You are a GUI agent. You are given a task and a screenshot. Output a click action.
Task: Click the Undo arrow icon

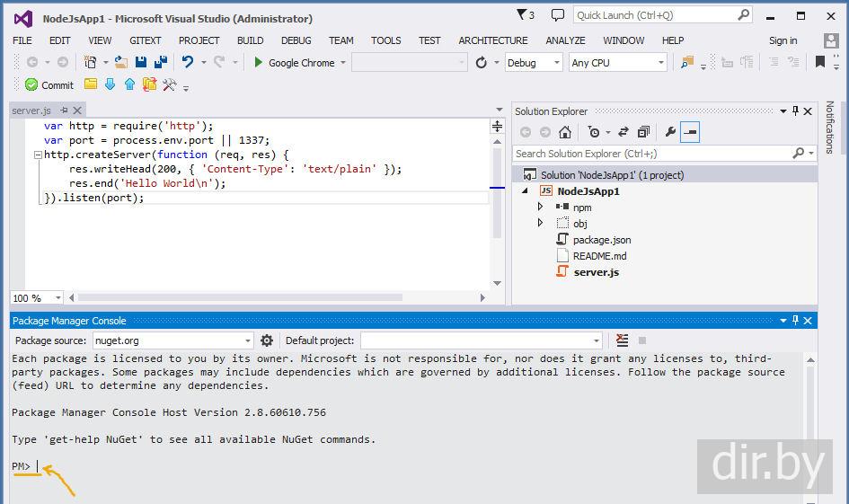[187, 62]
